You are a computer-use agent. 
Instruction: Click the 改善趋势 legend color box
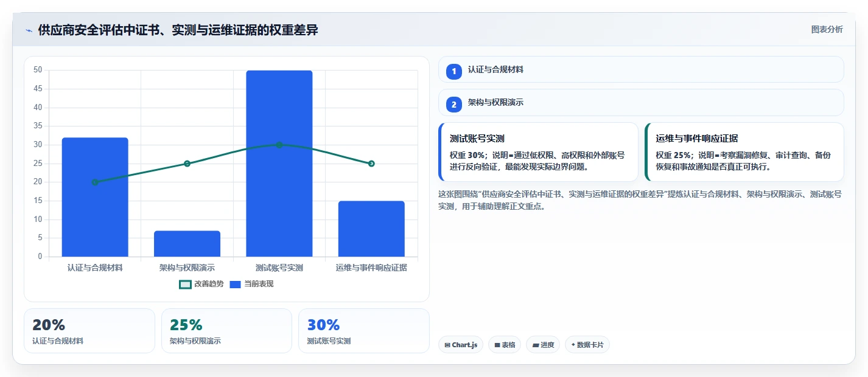pyautogui.click(x=185, y=284)
